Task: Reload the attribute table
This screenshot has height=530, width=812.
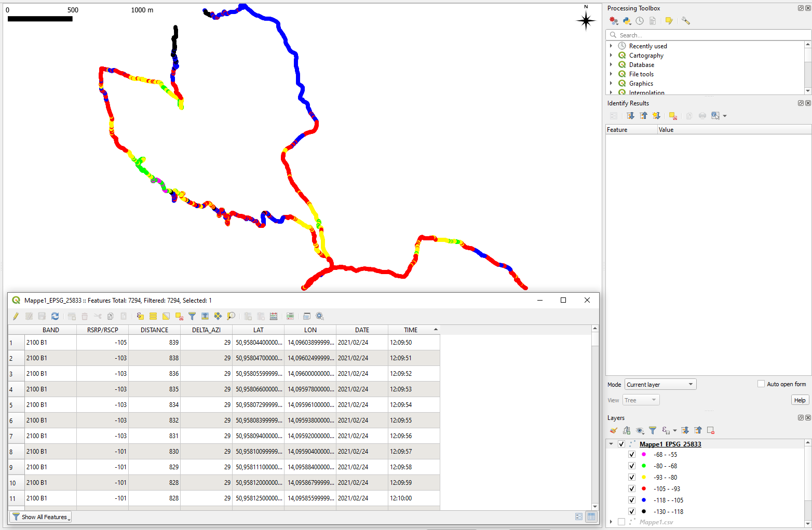Action: [55, 316]
